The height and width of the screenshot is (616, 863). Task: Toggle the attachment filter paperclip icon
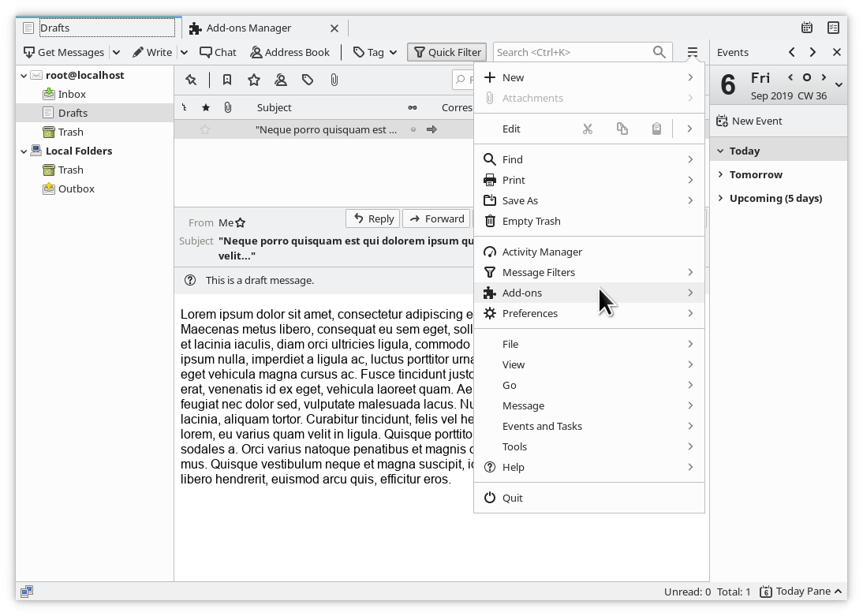[334, 80]
